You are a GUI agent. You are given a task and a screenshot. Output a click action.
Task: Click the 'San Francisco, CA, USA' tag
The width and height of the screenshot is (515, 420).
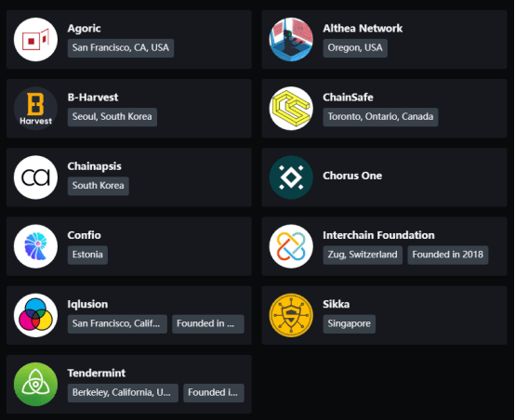tap(121, 48)
